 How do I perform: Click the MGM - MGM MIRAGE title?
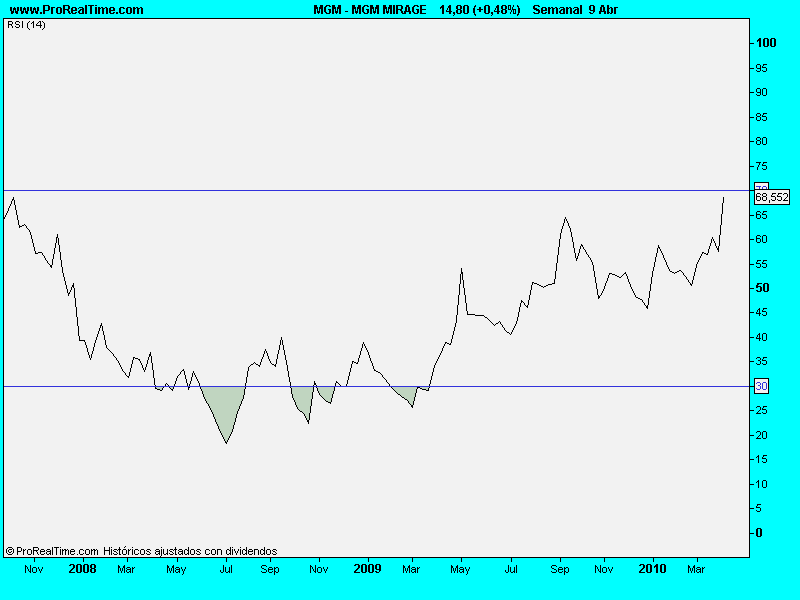(370, 10)
